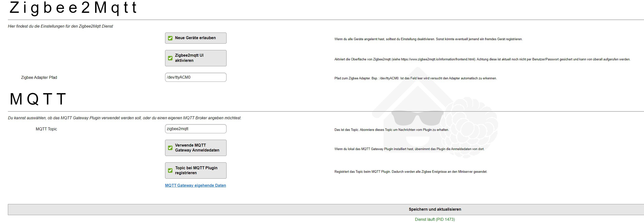The width and height of the screenshot is (644, 223).
Task: Focus the MQTT Topic input field
Action: tap(196, 129)
